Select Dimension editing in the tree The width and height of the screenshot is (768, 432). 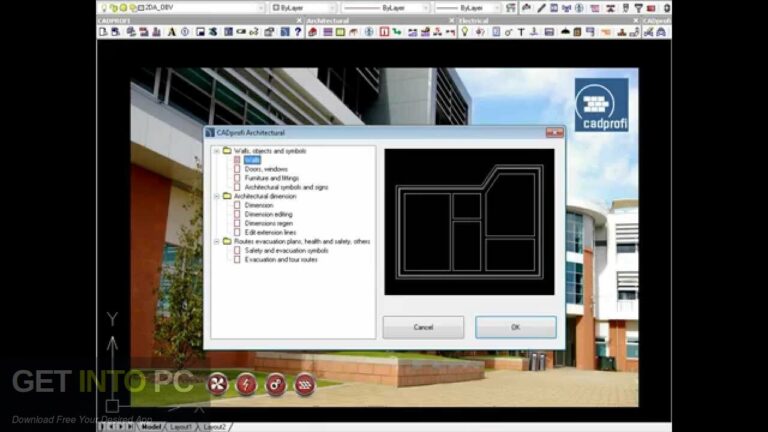click(x=268, y=215)
